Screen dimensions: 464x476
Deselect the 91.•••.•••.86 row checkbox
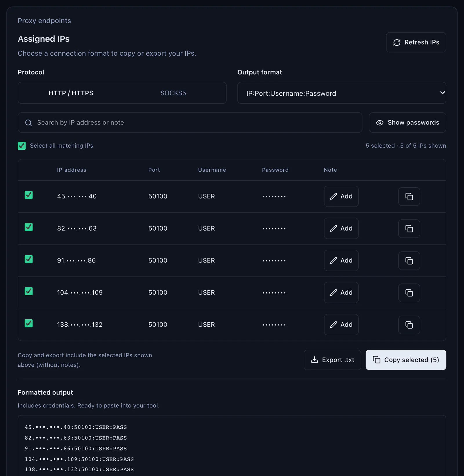(x=28, y=259)
